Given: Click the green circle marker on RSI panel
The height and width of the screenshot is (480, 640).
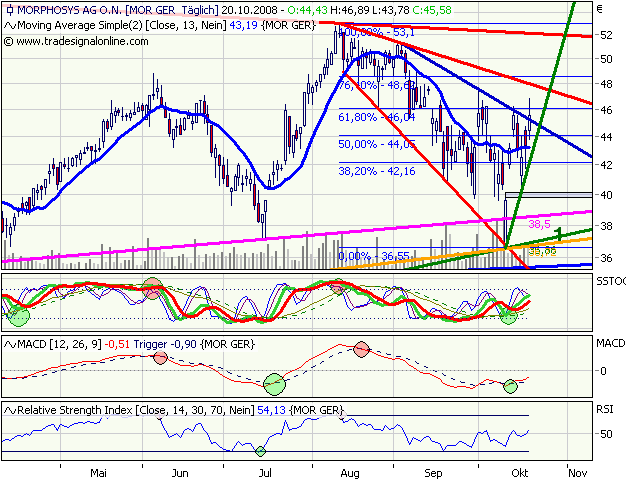Looking at the screenshot, I should pyautogui.click(x=260, y=451).
